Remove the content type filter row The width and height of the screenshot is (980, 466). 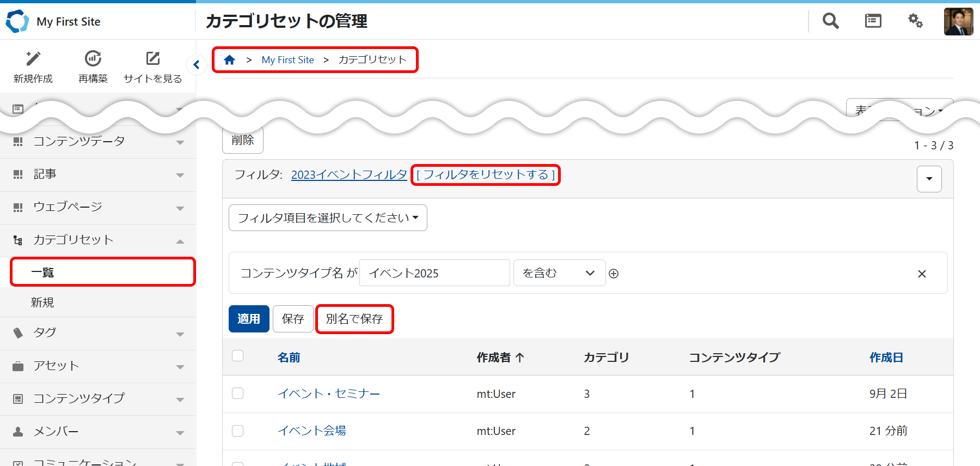coord(922,274)
